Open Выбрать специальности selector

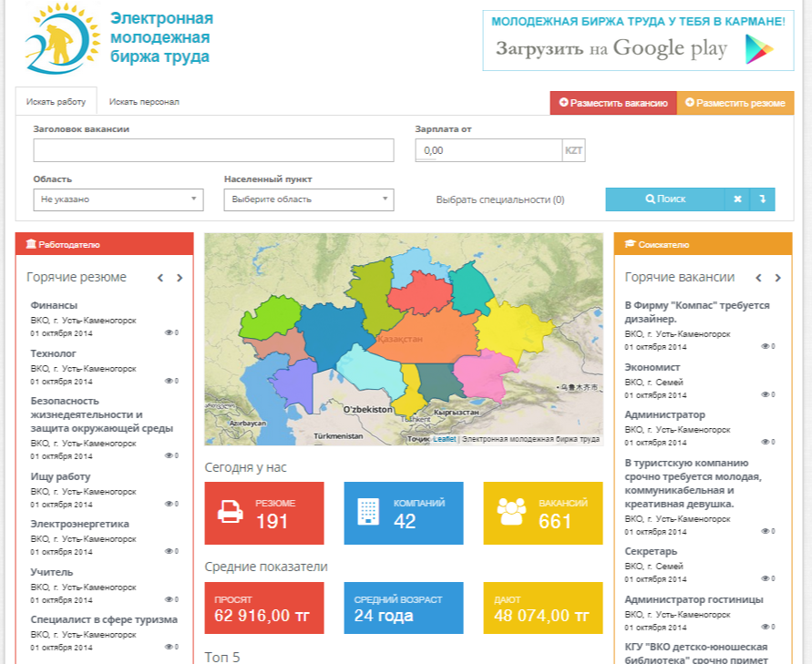tap(499, 199)
